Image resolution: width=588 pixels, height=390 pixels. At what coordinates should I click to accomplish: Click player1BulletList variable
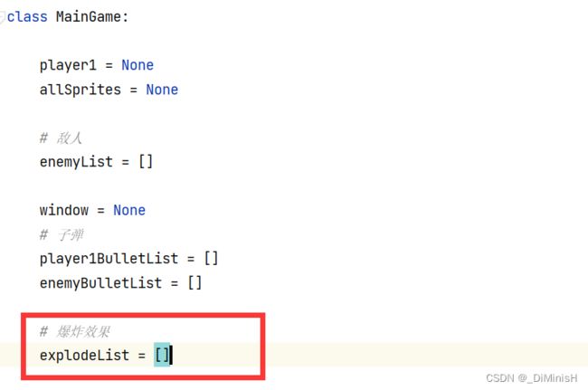[109, 259]
